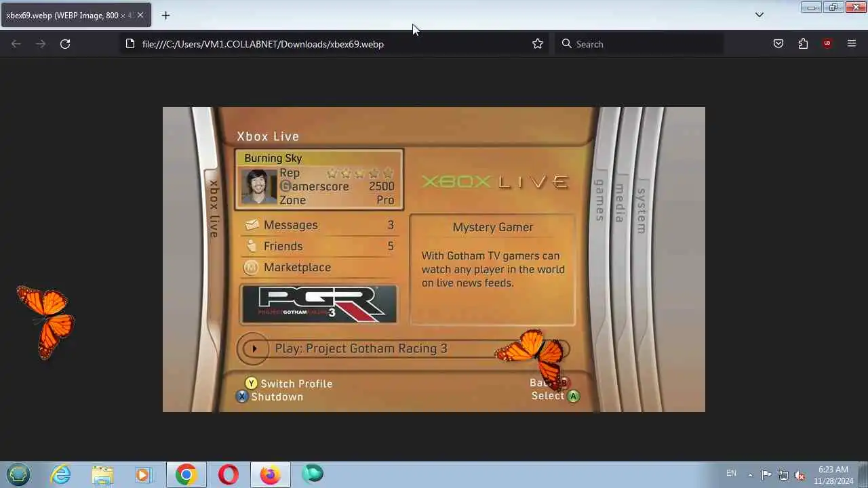Open the Windows Start orb
This screenshot has height=488, width=868.
pos(18,474)
